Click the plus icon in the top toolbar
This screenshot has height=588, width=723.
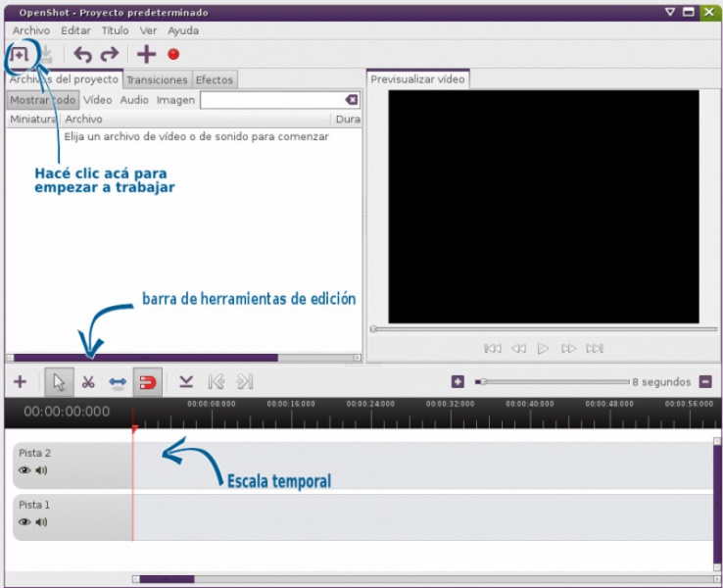click(147, 55)
